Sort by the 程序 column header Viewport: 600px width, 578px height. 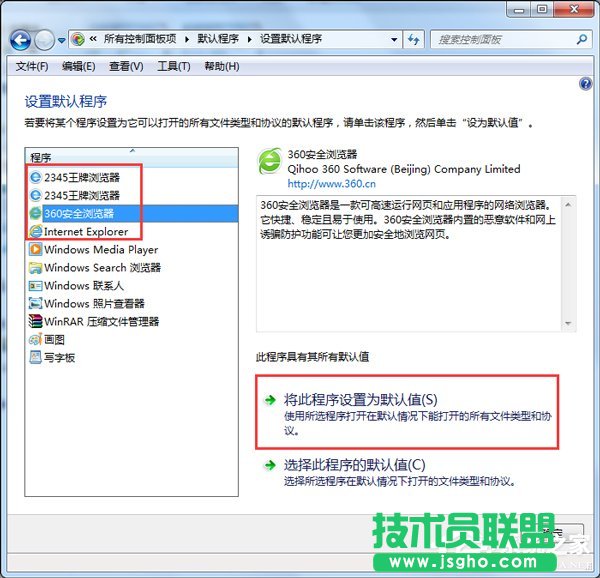tap(131, 157)
